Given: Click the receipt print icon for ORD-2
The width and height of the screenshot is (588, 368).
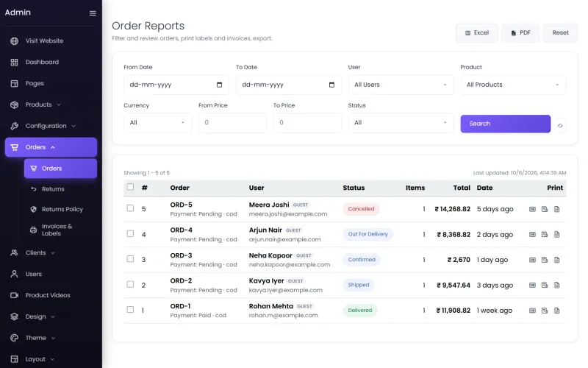Looking at the screenshot, I should 545,285.
